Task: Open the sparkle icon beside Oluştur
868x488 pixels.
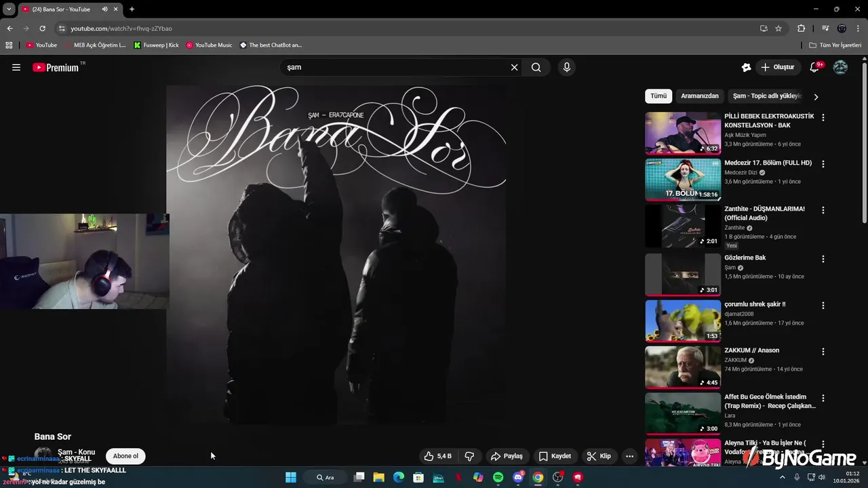Action: [746, 67]
